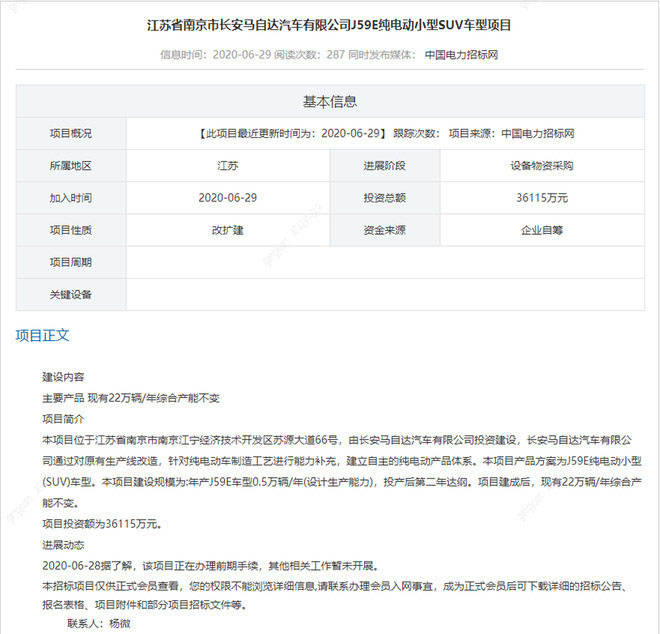Click the 企业自筹 value cell
The height and width of the screenshot is (634, 660).
[542, 230]
